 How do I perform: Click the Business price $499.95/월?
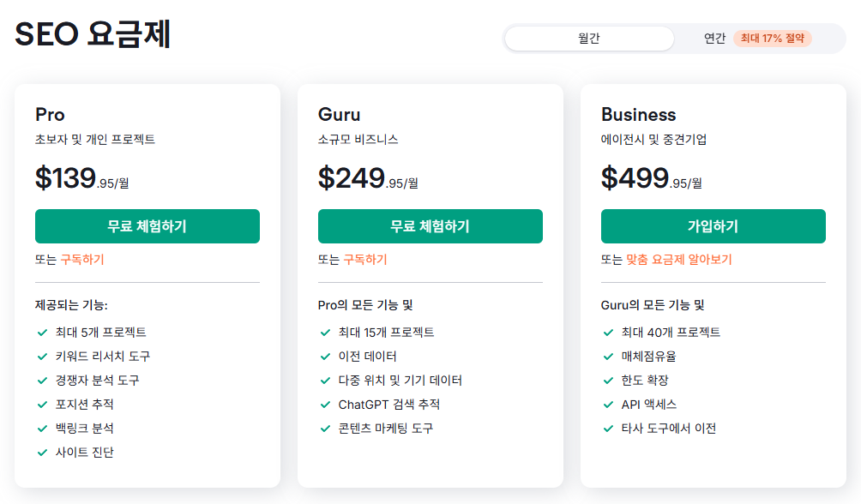coord(651,178)
